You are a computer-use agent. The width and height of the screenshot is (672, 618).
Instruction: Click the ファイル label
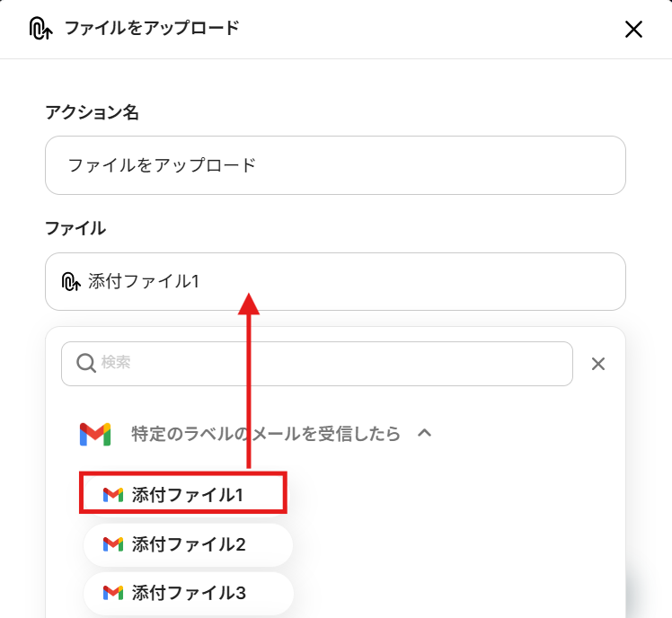(75, 228)
